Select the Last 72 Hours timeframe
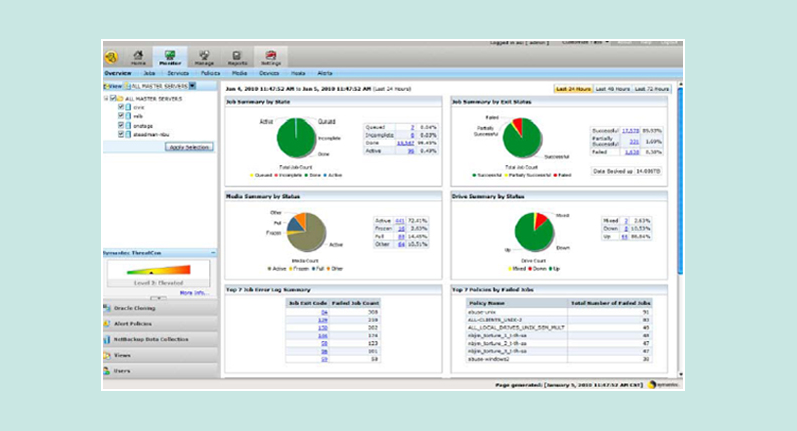The image size is (797, 431). (652, 89)
